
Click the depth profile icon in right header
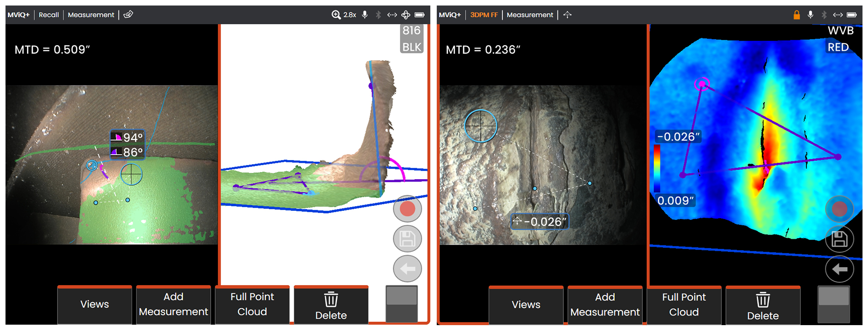click(x=567, y=15)
